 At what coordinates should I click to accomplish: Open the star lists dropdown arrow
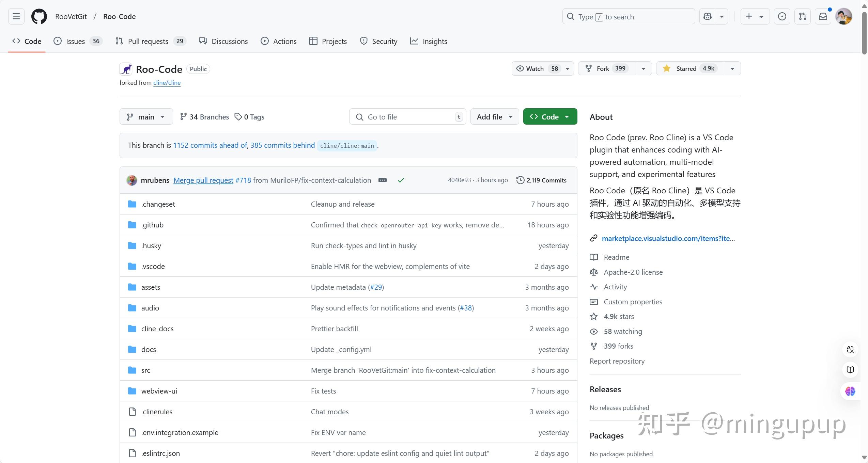(732, 68)
